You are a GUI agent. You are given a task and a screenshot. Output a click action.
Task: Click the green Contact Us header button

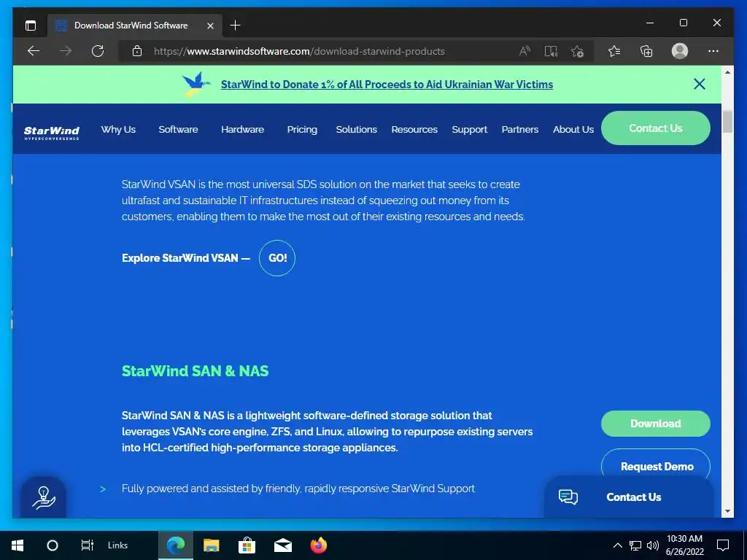pyautogui.click(x=656, y=128)
